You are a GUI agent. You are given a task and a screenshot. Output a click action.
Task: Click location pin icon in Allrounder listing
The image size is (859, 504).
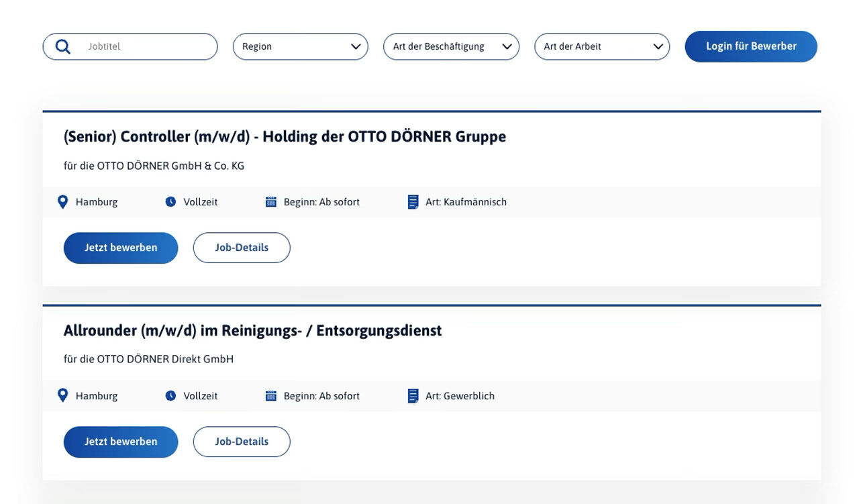tap(62, 396)
